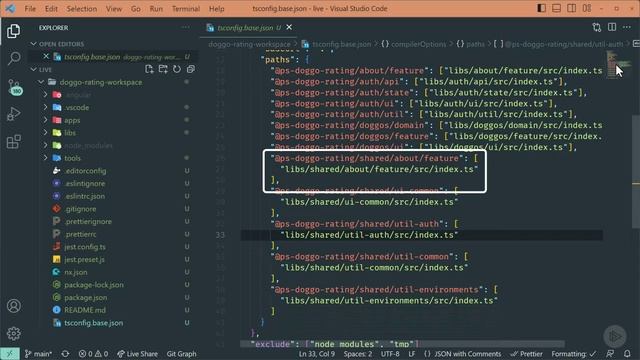
Task: Open nx.json in explorer
Action: (x=76, y=272)
